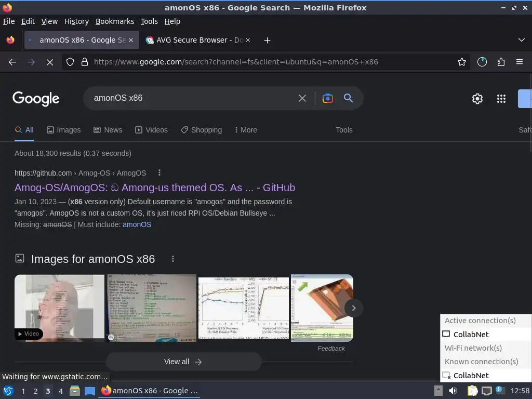
Task: Open the Extensions puzzle icon
Action: tap(501, 62)
